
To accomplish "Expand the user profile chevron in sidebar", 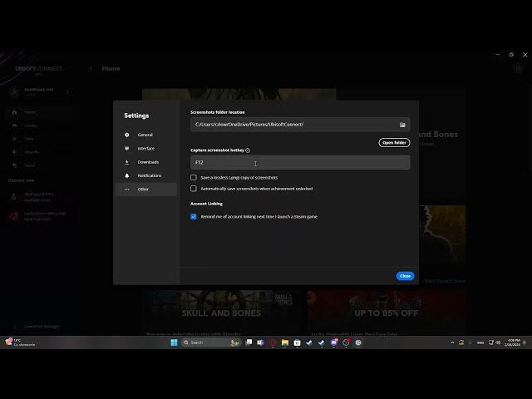I will coord(68,92).
